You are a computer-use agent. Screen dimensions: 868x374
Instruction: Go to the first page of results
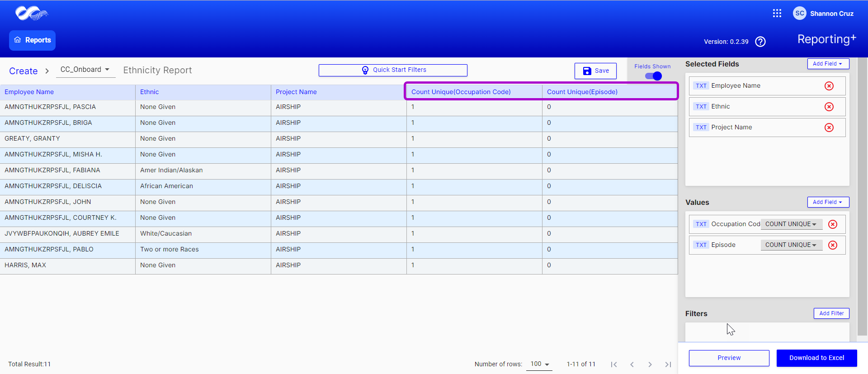coord(613,365)
